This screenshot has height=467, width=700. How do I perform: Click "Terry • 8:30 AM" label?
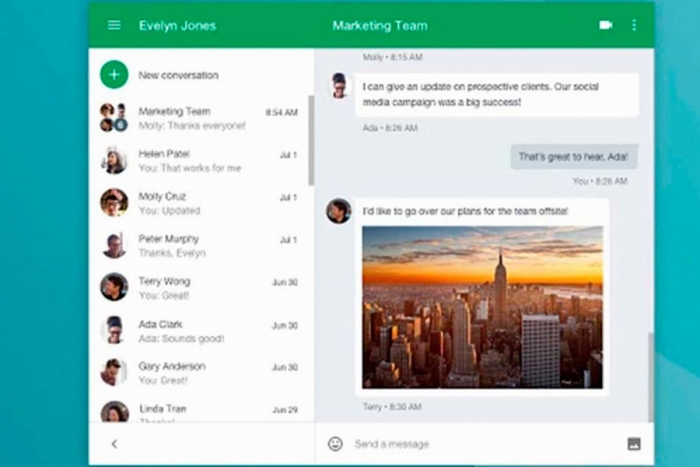(x=392, y=407)
